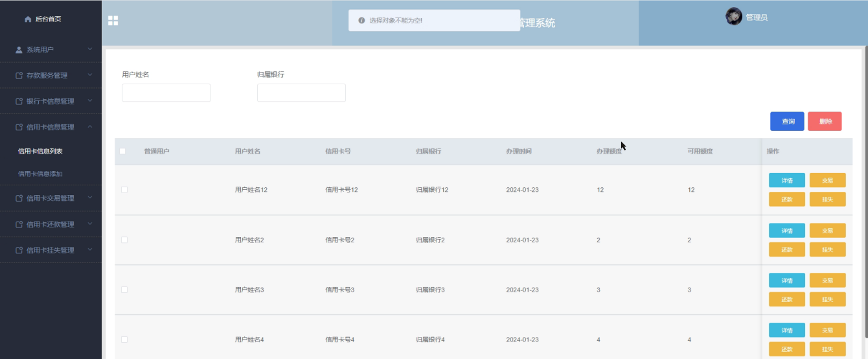Click 交易 button in 用户姓名3 row
This screenshot has width=868, height=359.
click(828, 280)
